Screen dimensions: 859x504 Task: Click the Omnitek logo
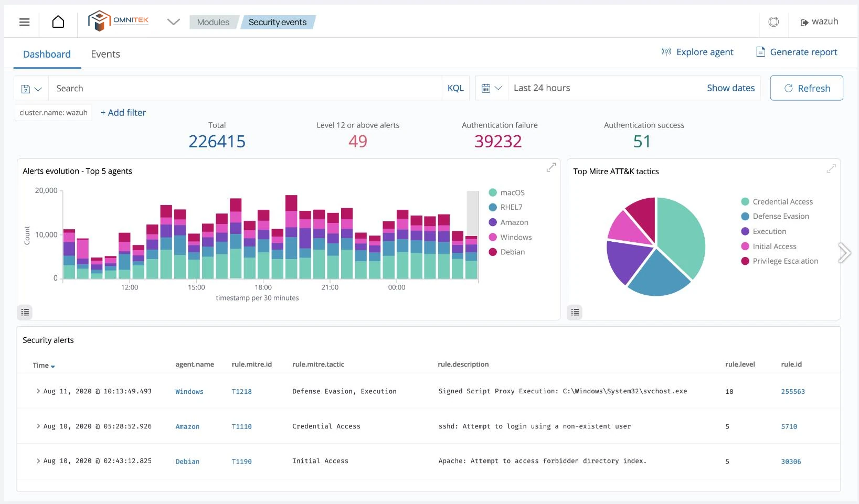pos(119,21)
